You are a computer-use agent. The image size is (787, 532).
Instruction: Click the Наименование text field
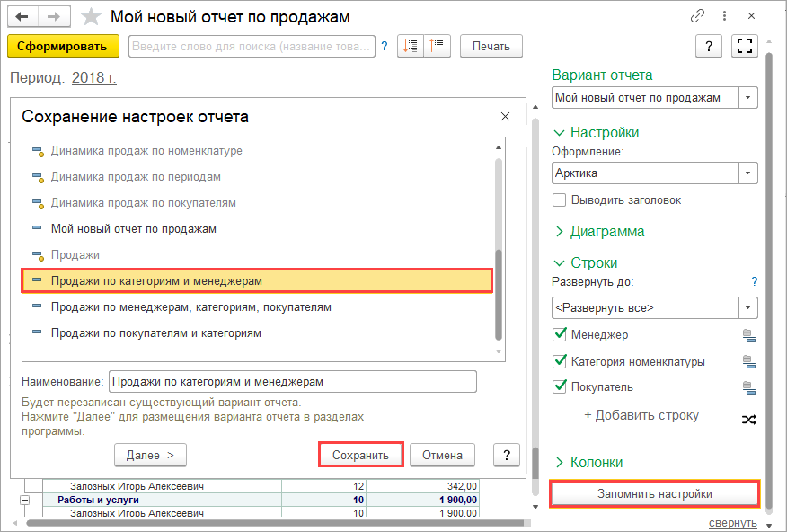[x=292, y=381]
